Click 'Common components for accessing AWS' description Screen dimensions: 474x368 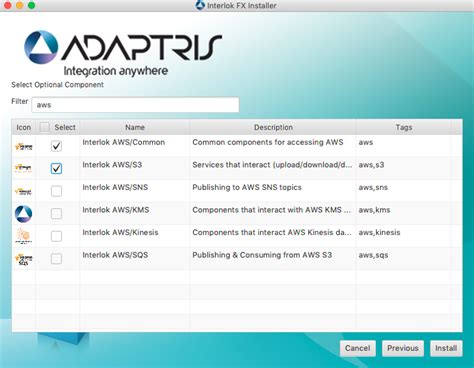pyautogui.click(x=268, y=142)
